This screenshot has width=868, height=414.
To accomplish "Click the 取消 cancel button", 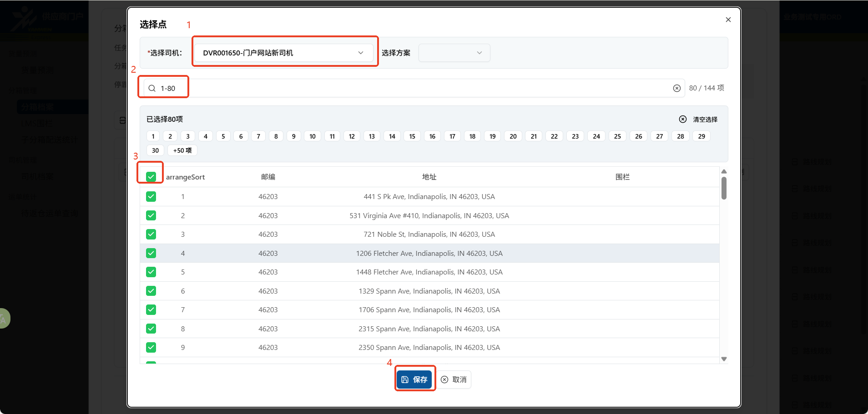I will (x=454, y=379).
